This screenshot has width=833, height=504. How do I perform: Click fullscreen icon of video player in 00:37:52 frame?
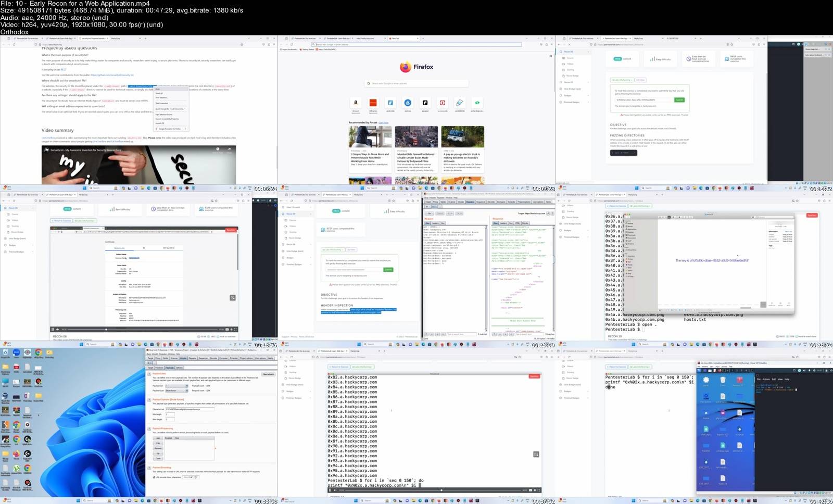[539, 490]
